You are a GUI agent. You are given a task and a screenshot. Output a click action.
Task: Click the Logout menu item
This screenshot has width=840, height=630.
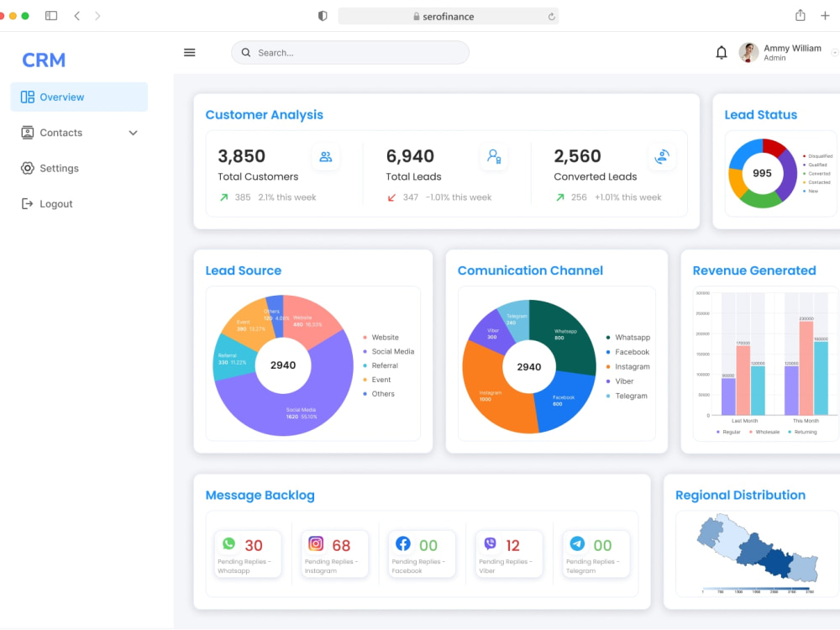tap(79, 203)
